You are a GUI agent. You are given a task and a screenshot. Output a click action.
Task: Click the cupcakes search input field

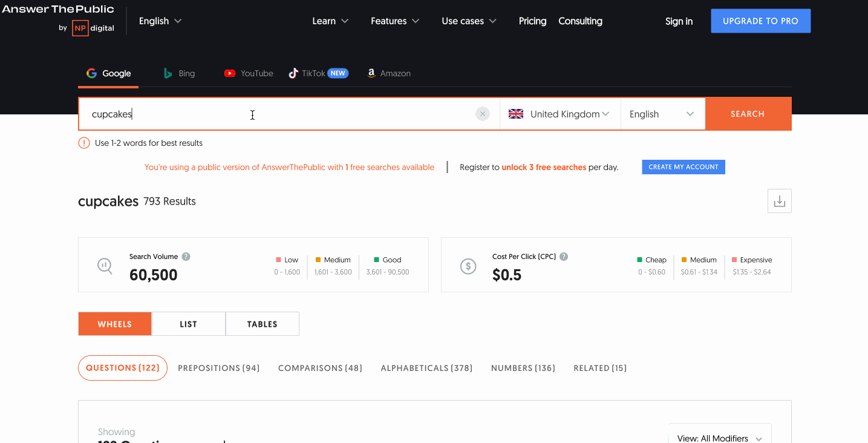click(x=278, y=114)
